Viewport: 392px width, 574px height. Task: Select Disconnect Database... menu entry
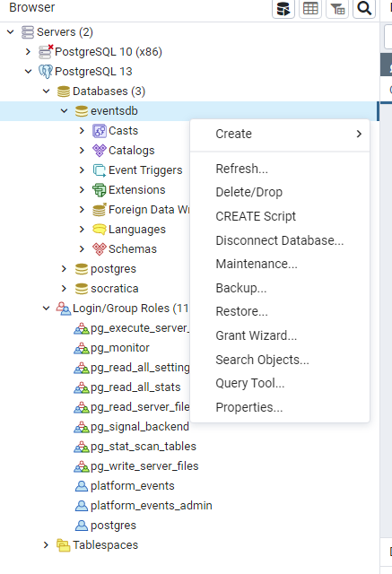coord(280,240)
